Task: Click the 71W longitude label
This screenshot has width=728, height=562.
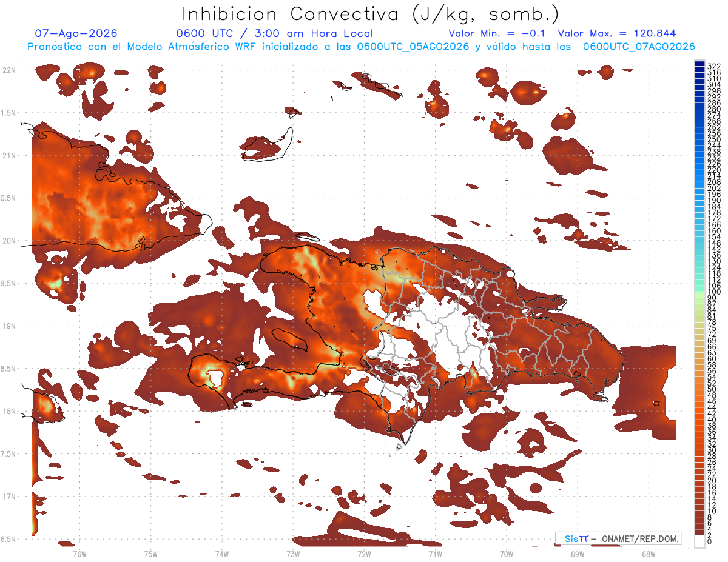Action: click(435, 554)
